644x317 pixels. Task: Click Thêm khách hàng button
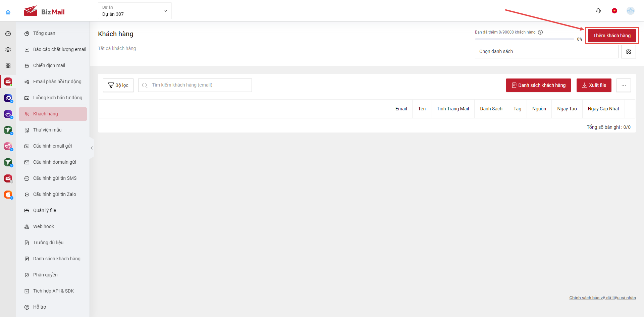point(612,36)
